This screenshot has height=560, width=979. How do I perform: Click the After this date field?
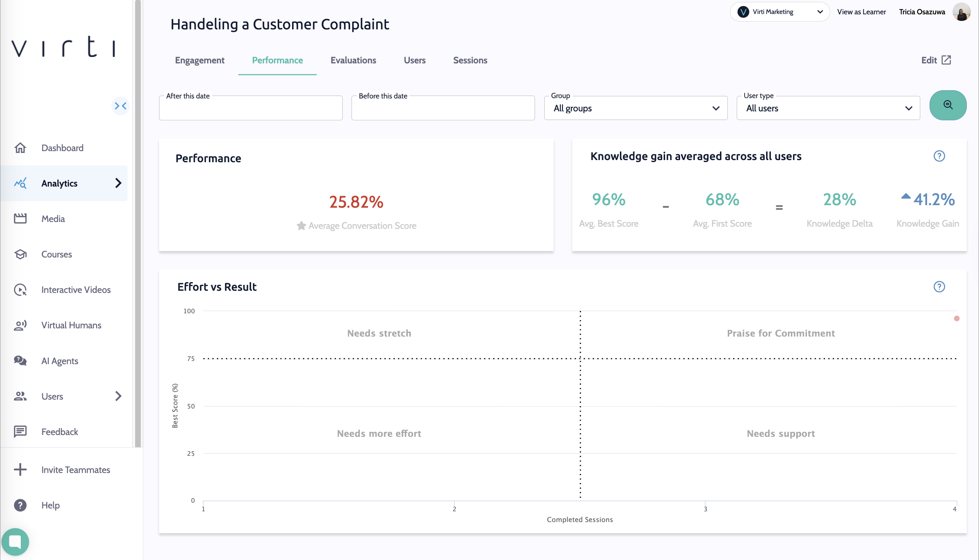[250, 108]
